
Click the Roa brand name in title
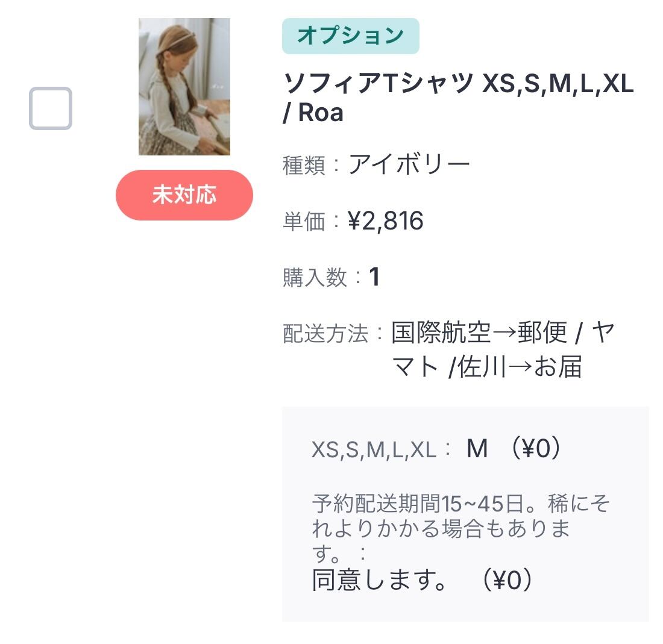321,113
